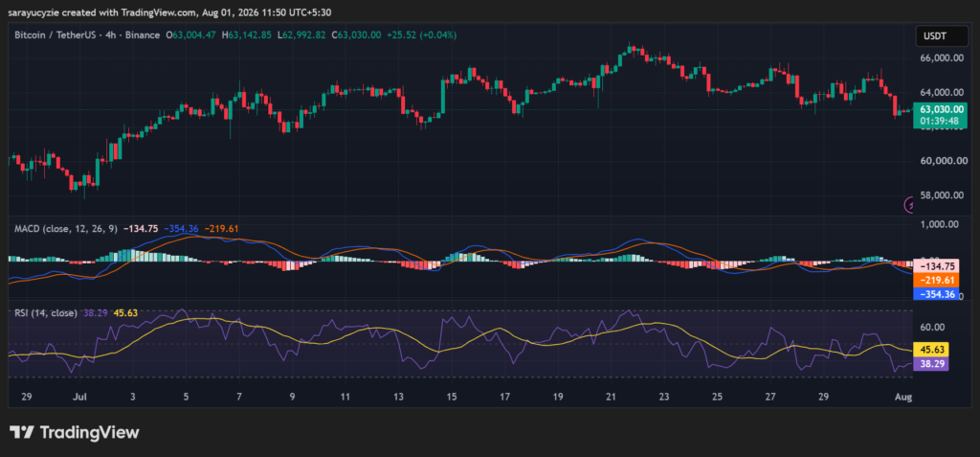
Task: Click the purple lightning icon beside 58,000.00
Action: coord(910,204)
